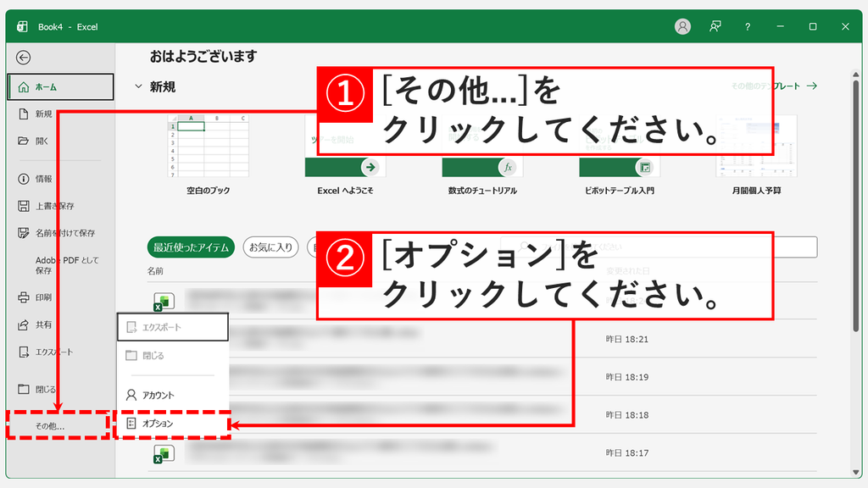This screenshot has width=868, height=488.
Task: Select the 最近使ったアイテム tab
Action: point(191,247)
